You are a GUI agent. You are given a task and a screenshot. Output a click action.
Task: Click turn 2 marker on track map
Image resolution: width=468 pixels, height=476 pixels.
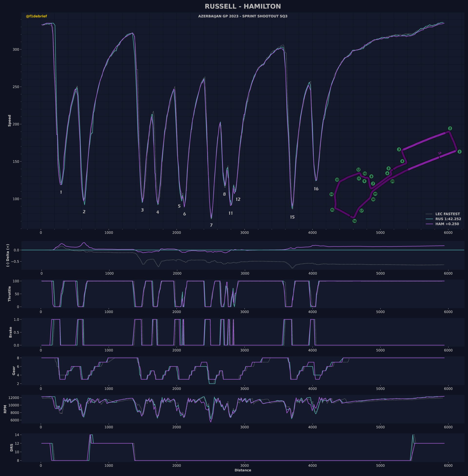click(450, 128)
